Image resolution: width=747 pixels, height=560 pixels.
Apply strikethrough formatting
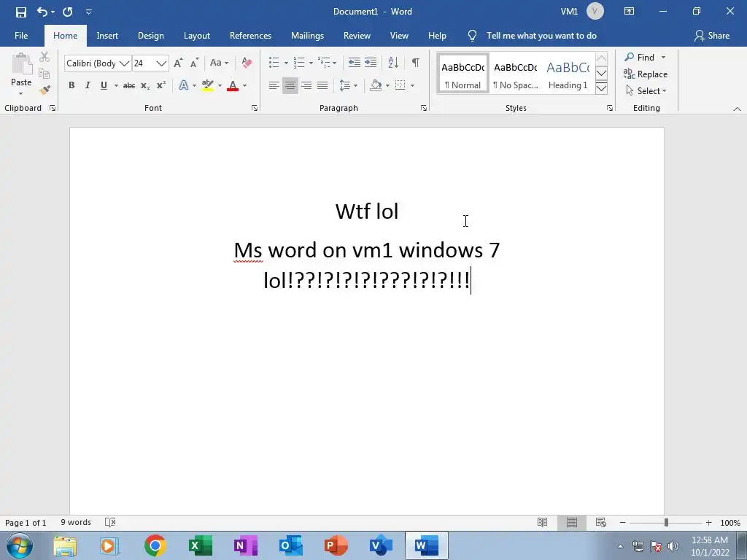click(x=129, y=86)
